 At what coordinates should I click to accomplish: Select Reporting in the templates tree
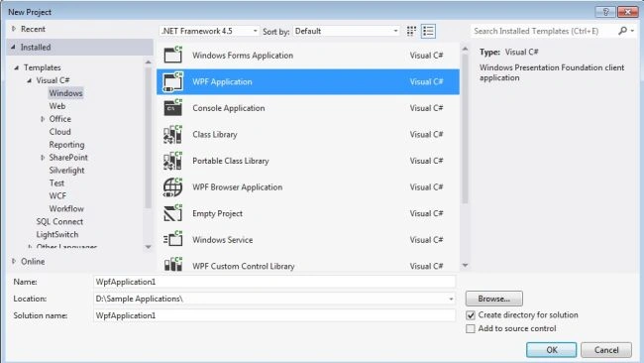point(66,145)
